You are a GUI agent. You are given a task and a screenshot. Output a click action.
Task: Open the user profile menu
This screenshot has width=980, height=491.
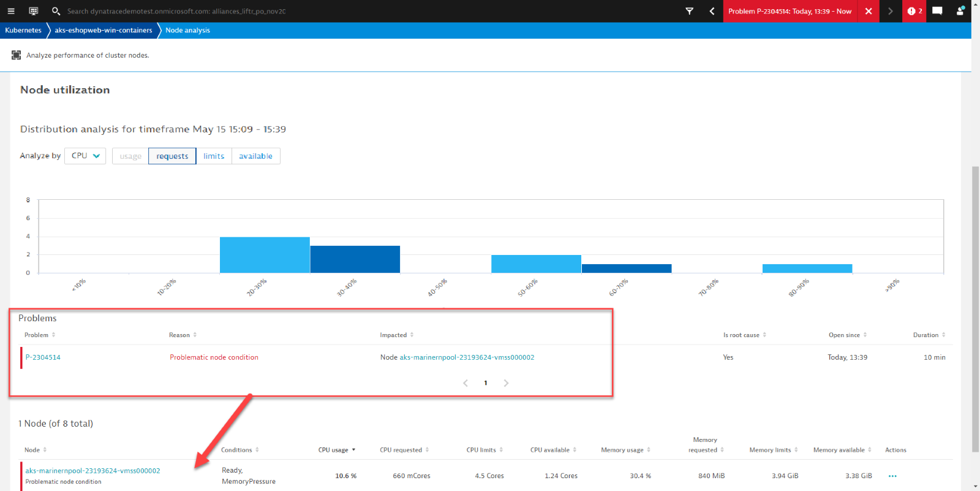[x=960, y=11]
